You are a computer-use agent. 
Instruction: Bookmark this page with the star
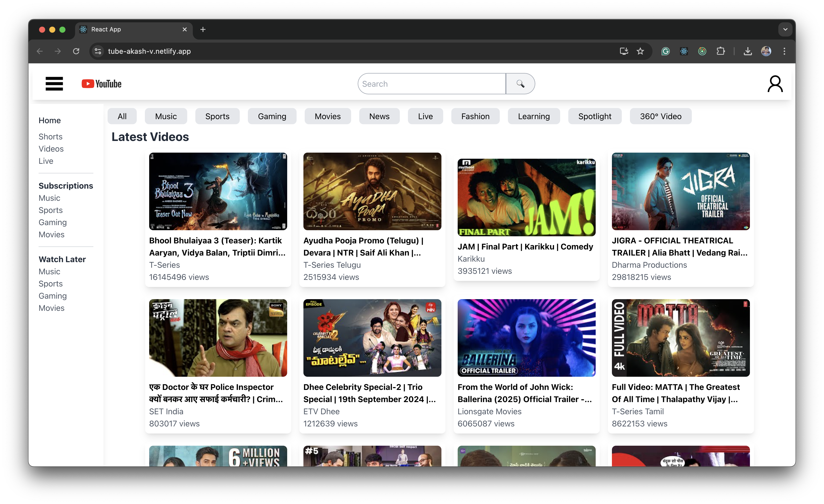[x=640, y=51]
